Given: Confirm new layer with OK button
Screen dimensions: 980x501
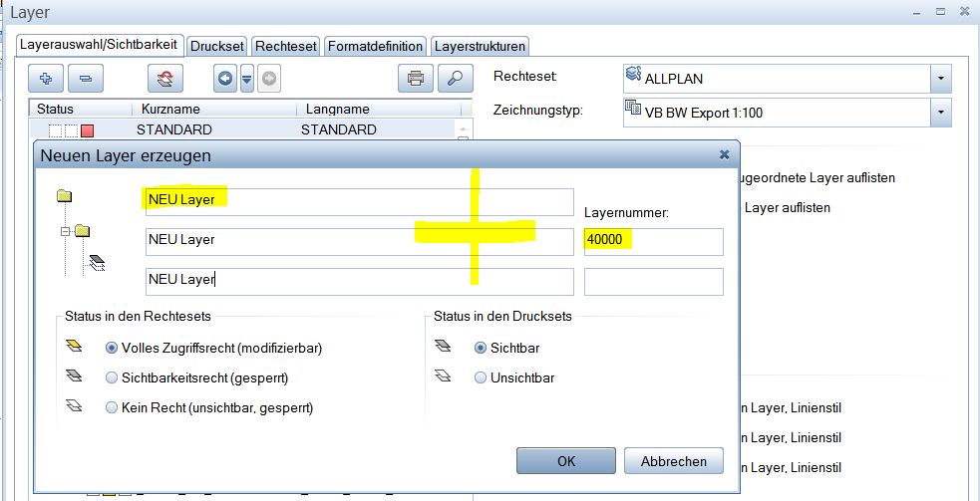Looking at the screenshot, I should click(566, 461).
